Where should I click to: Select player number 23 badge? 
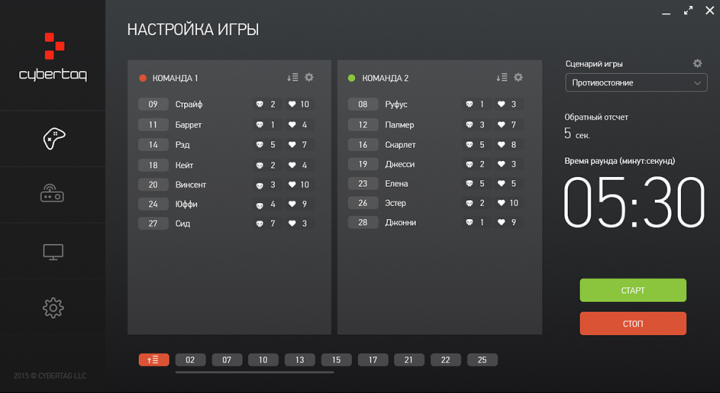click(363, 184)
